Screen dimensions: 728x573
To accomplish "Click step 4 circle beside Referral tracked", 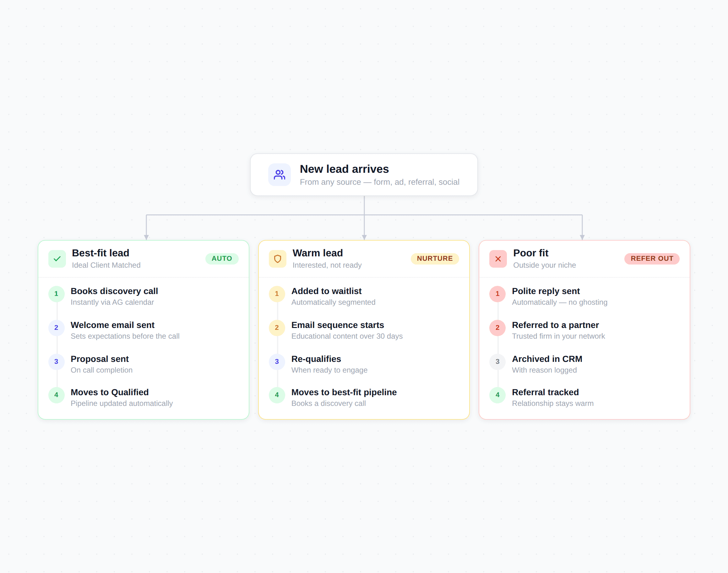I will coord(497,395).
